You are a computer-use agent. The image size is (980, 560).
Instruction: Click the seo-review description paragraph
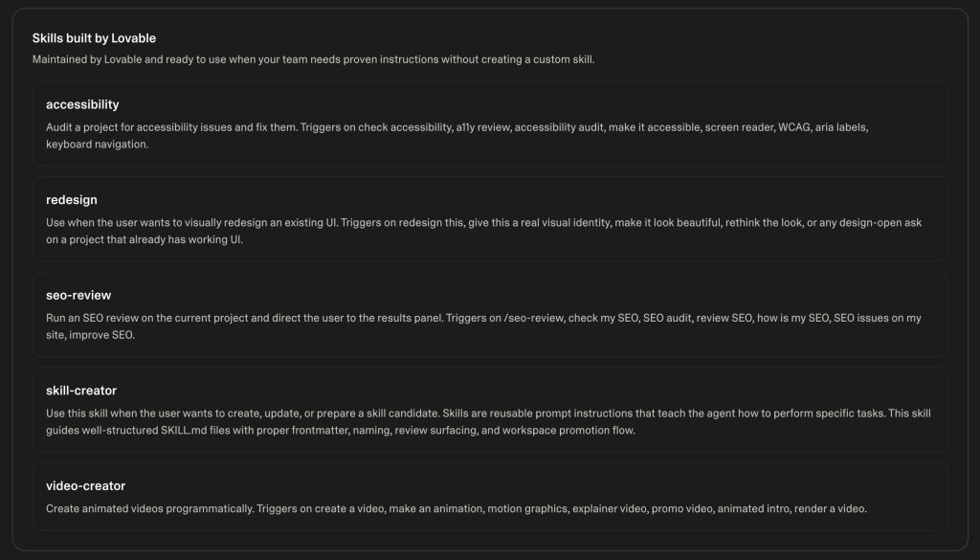click(483, 326)
